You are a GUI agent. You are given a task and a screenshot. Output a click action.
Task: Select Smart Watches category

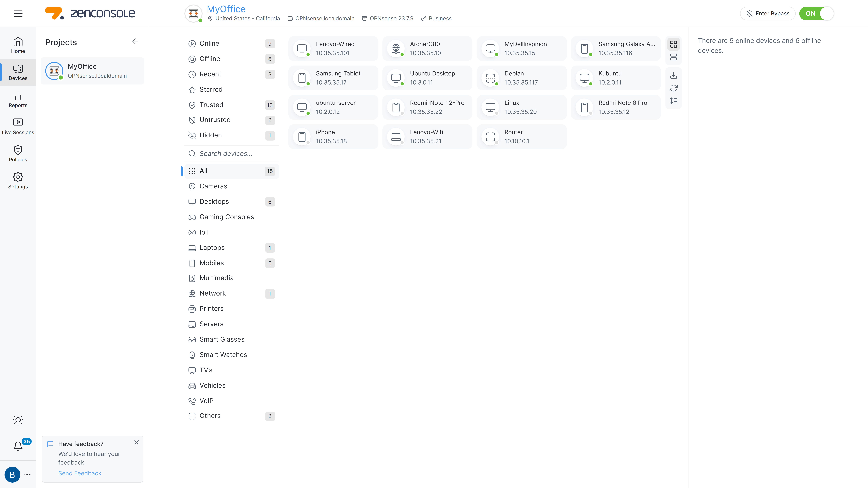pos(232,355)
